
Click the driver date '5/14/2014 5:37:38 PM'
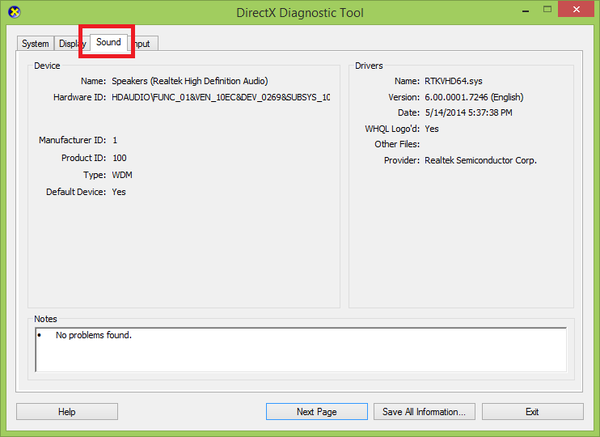click(469, 113)
